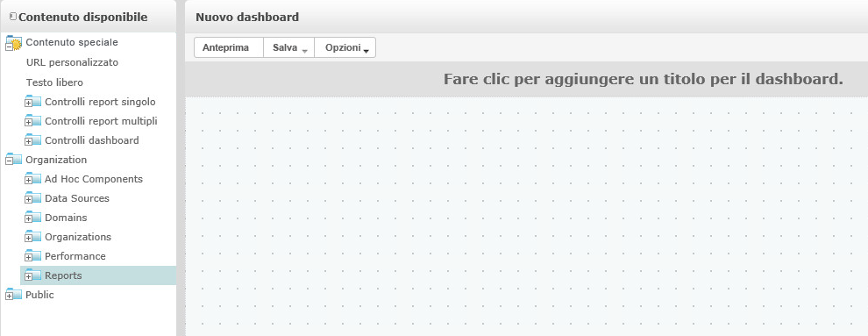Screen dimensions: 868x336
Task: Click the Organizations folder icon
Action: pos(33,237)
